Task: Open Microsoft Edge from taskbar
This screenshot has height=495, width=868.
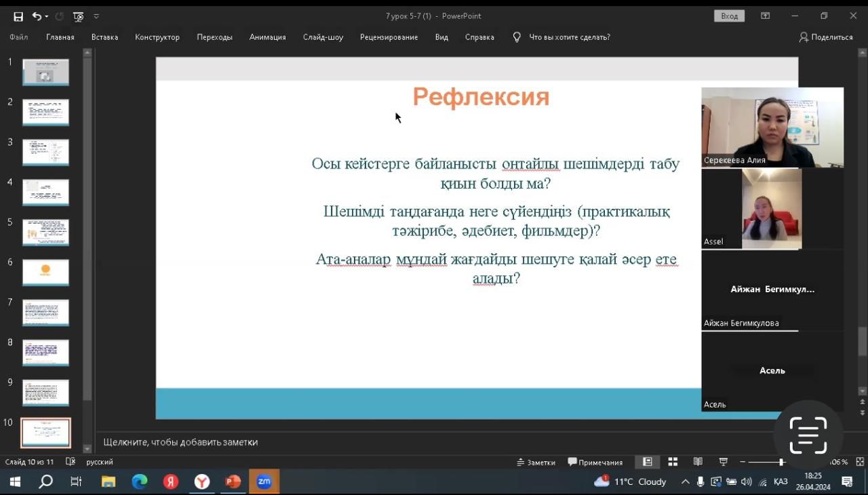Action: tap(140, 481)
